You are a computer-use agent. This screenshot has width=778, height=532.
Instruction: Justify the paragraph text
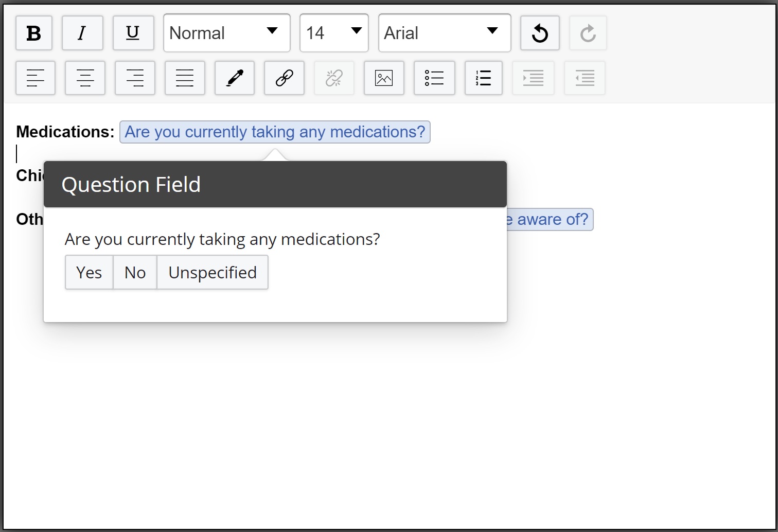point(185,78)
